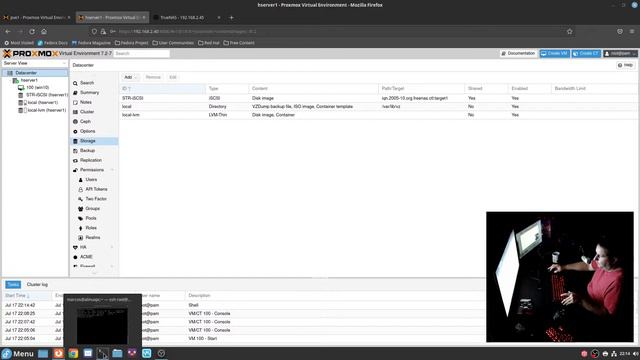Select the local-lvm storage row

tap(378, 115)
